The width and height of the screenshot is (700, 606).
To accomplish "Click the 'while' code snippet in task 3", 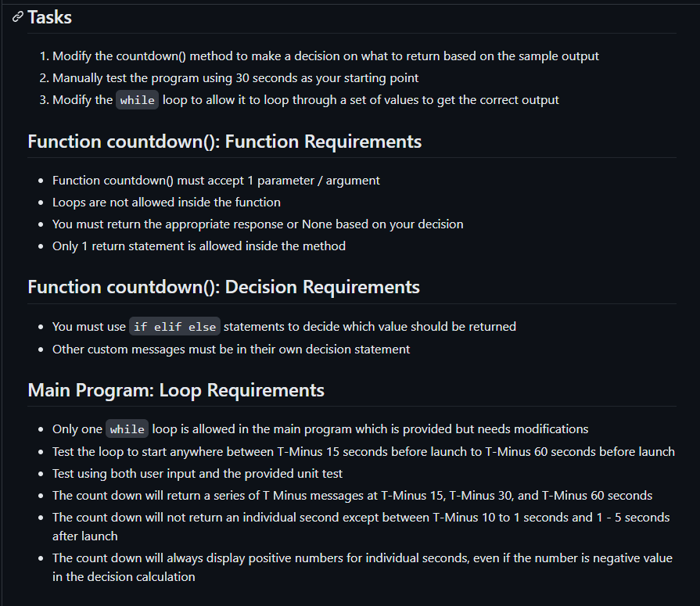I will pos(137,100).
